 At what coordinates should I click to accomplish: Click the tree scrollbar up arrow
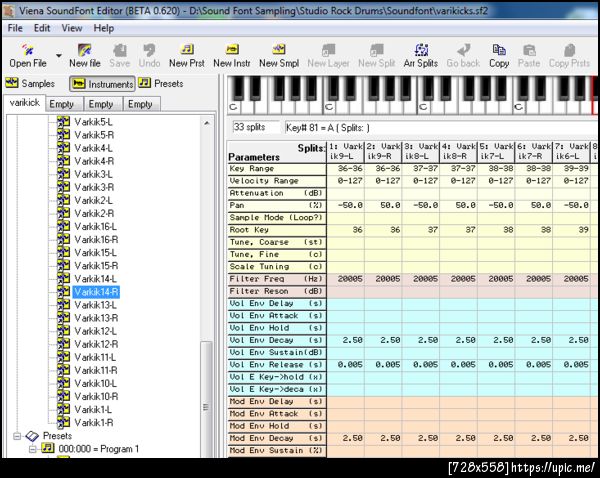coord(207,123)
